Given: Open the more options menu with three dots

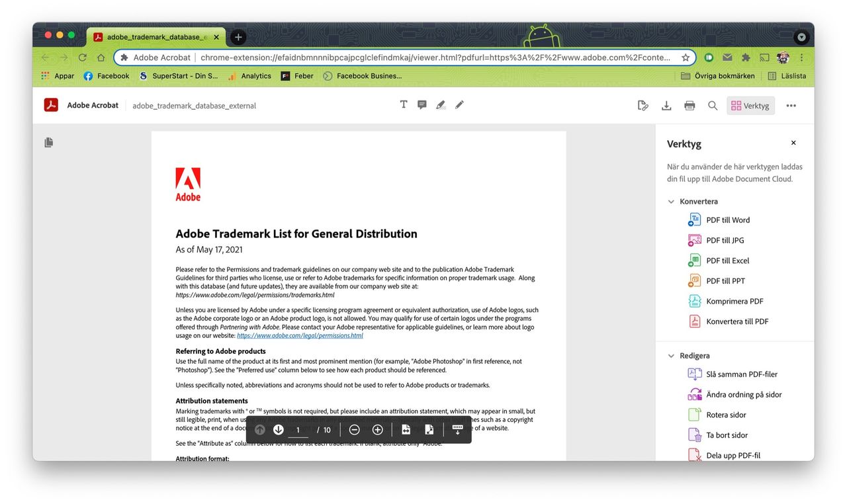Looking at the screenshot, I should (791, 105).
